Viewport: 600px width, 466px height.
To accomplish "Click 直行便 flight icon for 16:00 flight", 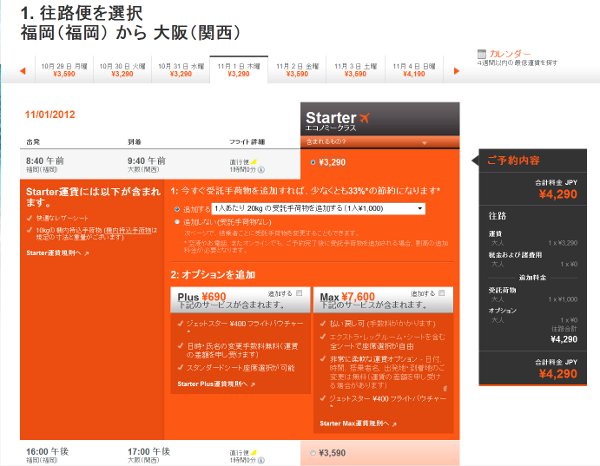I will pyautogui.click(x=253, y=453).
